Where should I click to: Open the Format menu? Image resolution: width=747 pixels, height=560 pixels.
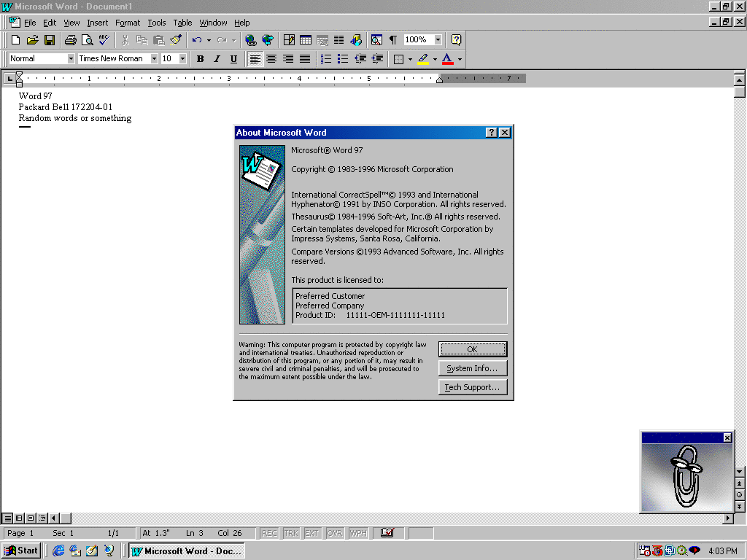pyautogui.click(x=128, y=23)
